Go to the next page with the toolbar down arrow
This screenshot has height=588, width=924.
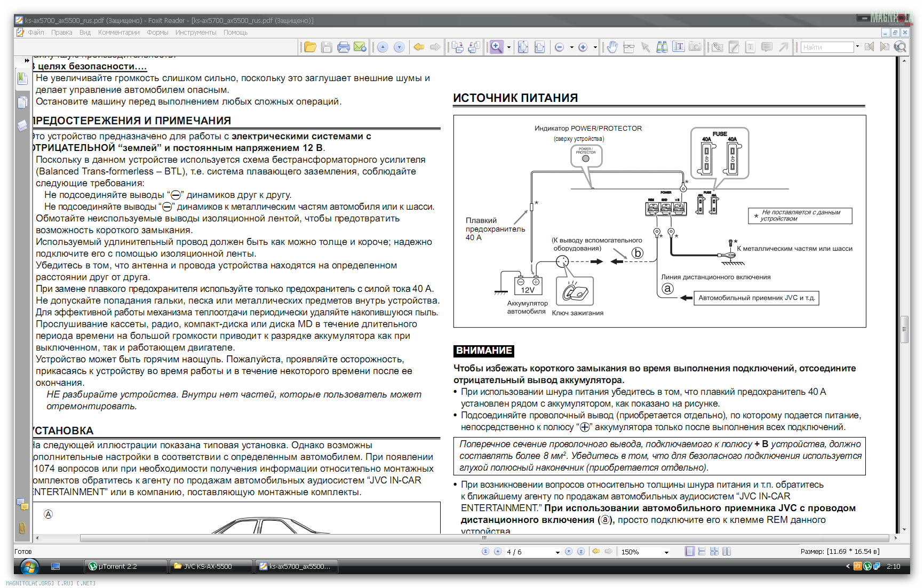[399, 47]
